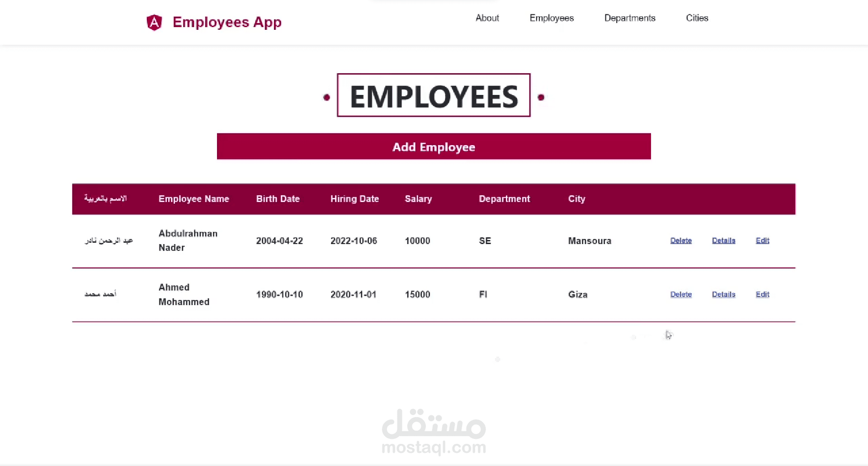Navigate to the Departments section
Screen dimensions: 868x466
(630, 18)
